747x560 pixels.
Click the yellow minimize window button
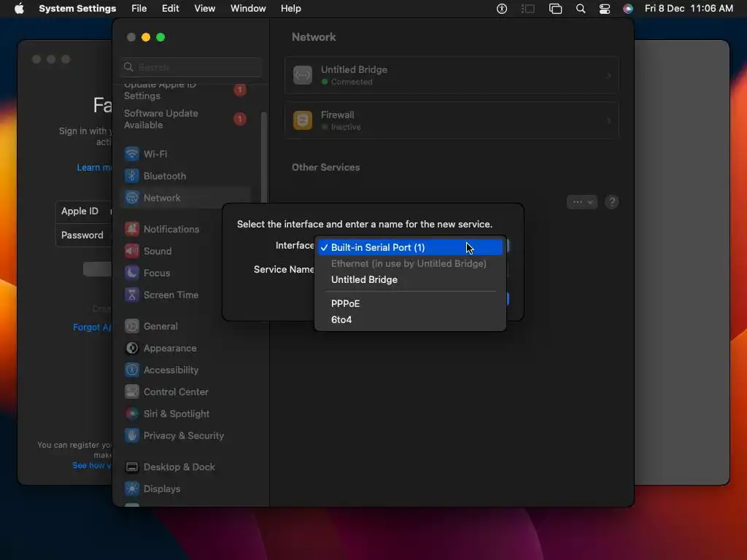pyautogui.click(x=146, y=37)
